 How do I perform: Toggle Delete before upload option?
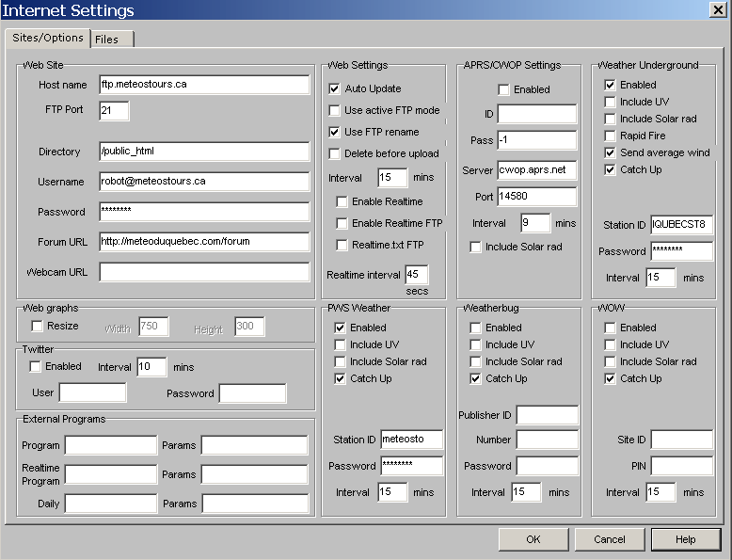[x=334, y=153]
